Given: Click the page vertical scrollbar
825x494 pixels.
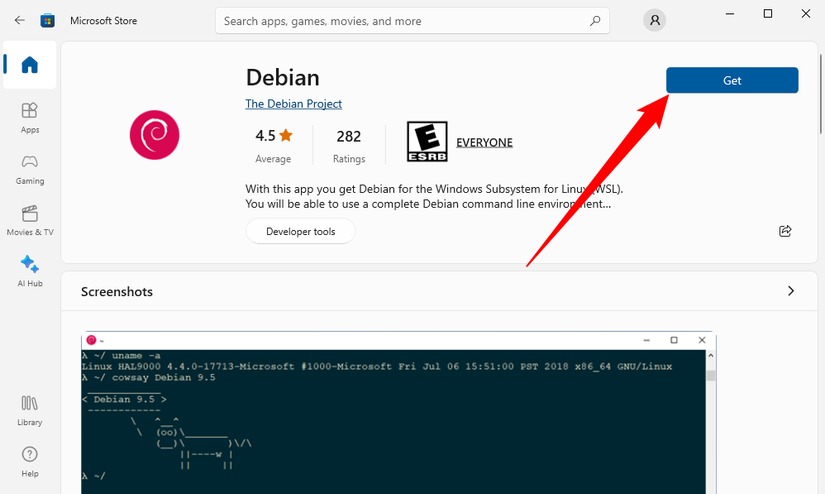Looking at the screenshot, I should click(820, 94).
